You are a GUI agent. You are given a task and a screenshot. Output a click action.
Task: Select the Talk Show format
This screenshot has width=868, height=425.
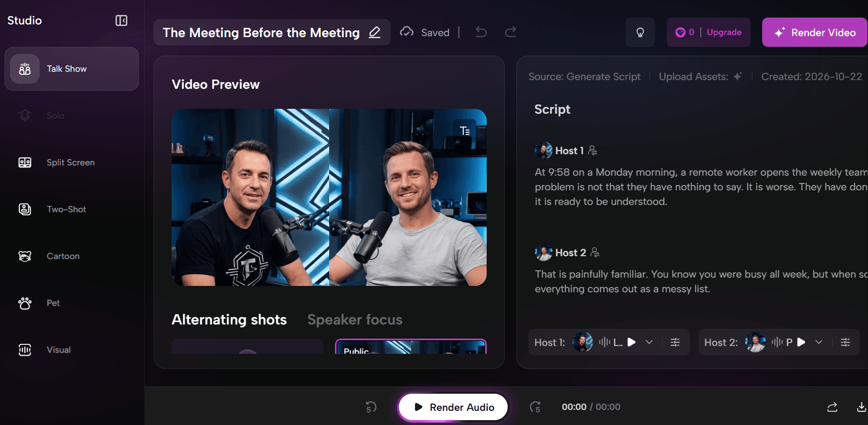pyautogui.click(x=72, y=69)
